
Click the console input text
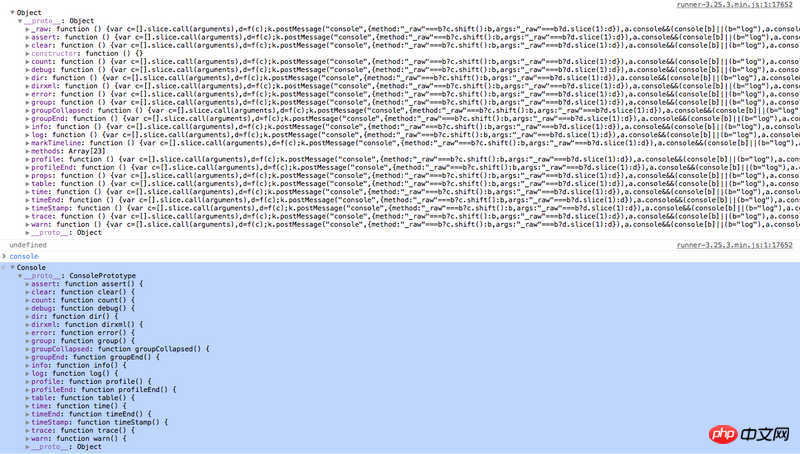pyautogui.click(x=24, y=256)
